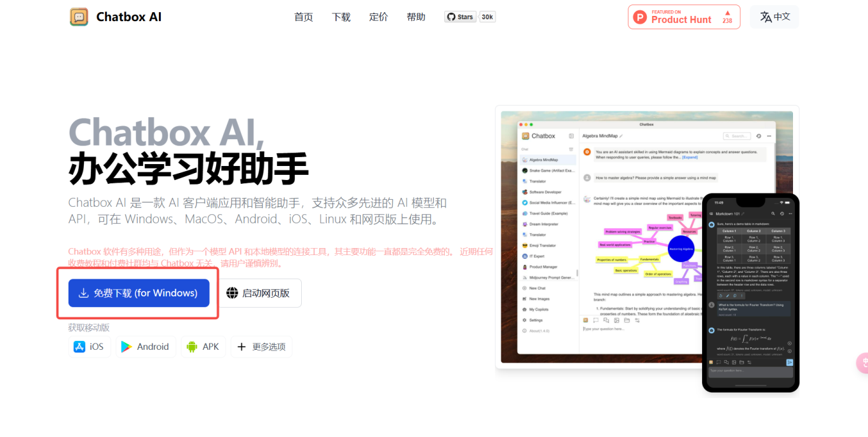868x437 pixels.
Task: Download the APK file button
Action: [x=203, y=347]
